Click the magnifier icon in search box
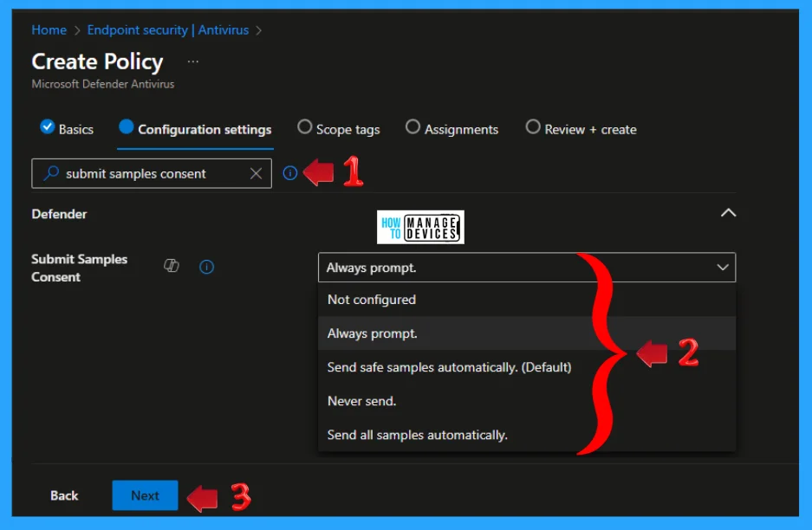This screenshot has height=530, width=812. (51, 173)
